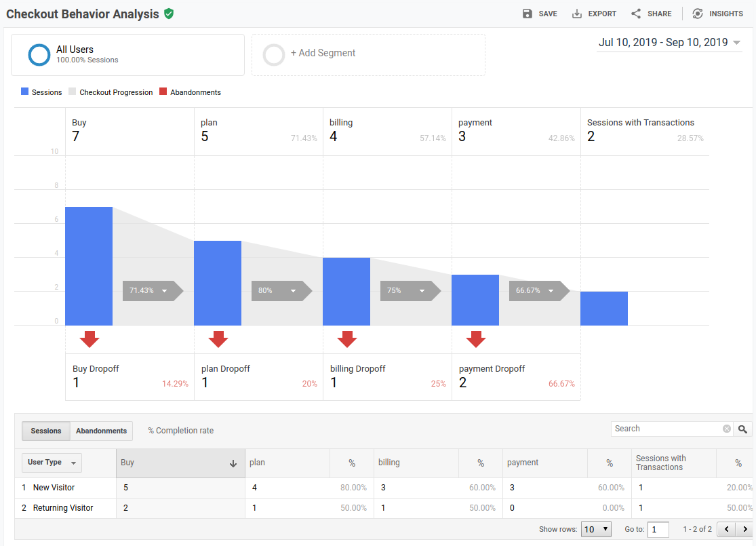Screen dimensions: 756x546
Task: Open the date range picker
Action: (x=669, y=43)
